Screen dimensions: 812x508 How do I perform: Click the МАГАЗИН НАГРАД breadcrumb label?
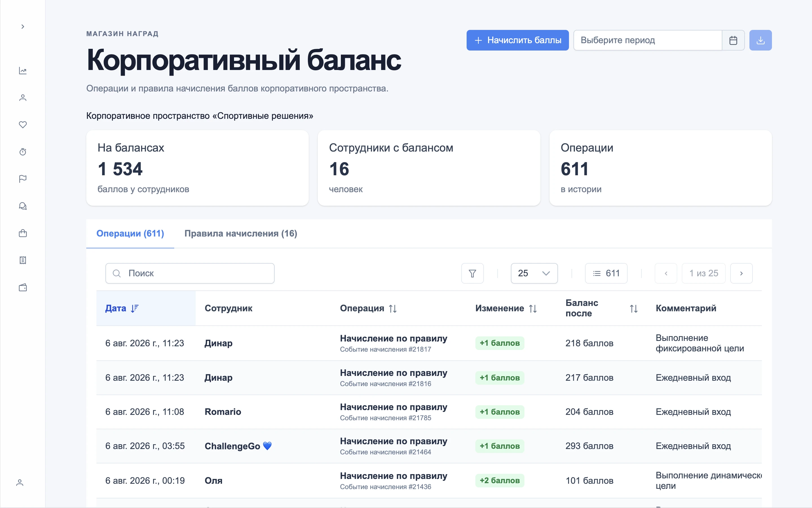122,34
